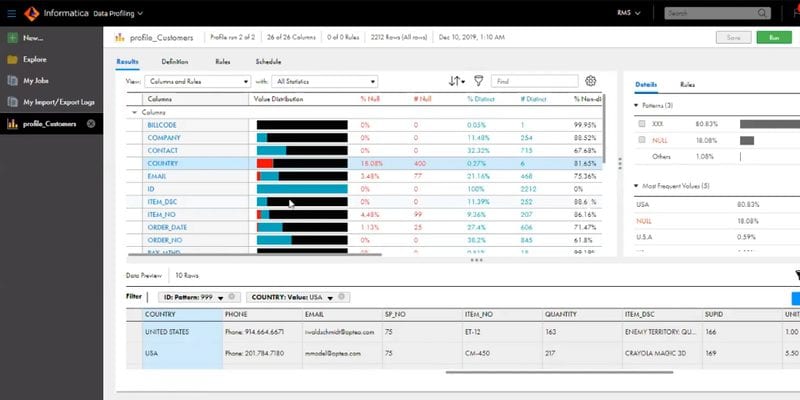Click the top Search input field
800x400 pixels.
click(717, 13)
